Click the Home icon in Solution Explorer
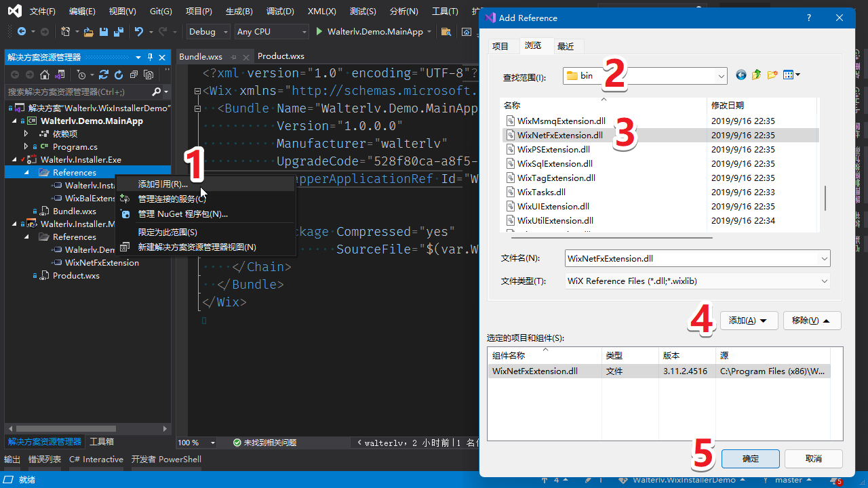The height and width of the screenshot is (488, 868). point(45,75)
